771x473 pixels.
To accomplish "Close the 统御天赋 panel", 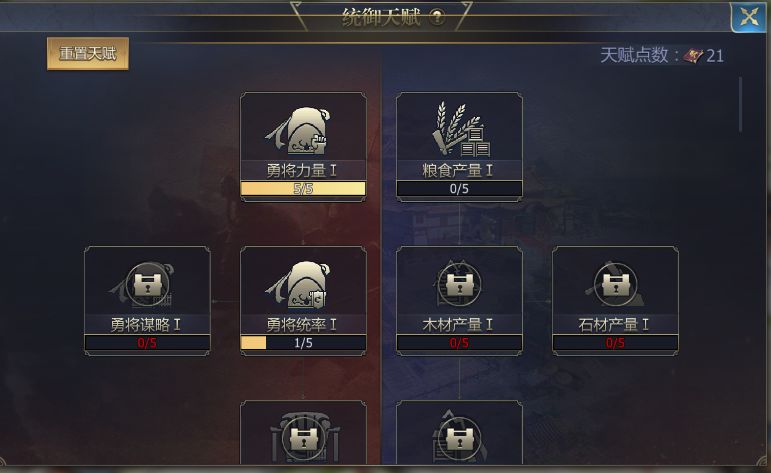I will 748,18.
